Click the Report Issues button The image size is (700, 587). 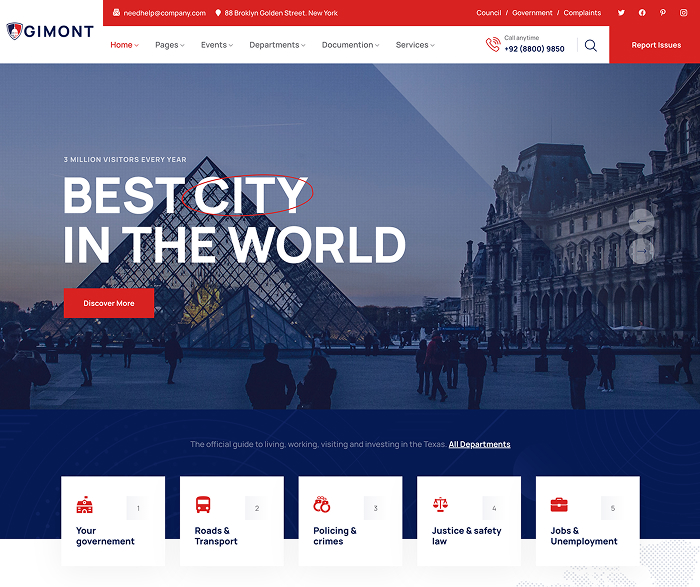click(656, 45)
